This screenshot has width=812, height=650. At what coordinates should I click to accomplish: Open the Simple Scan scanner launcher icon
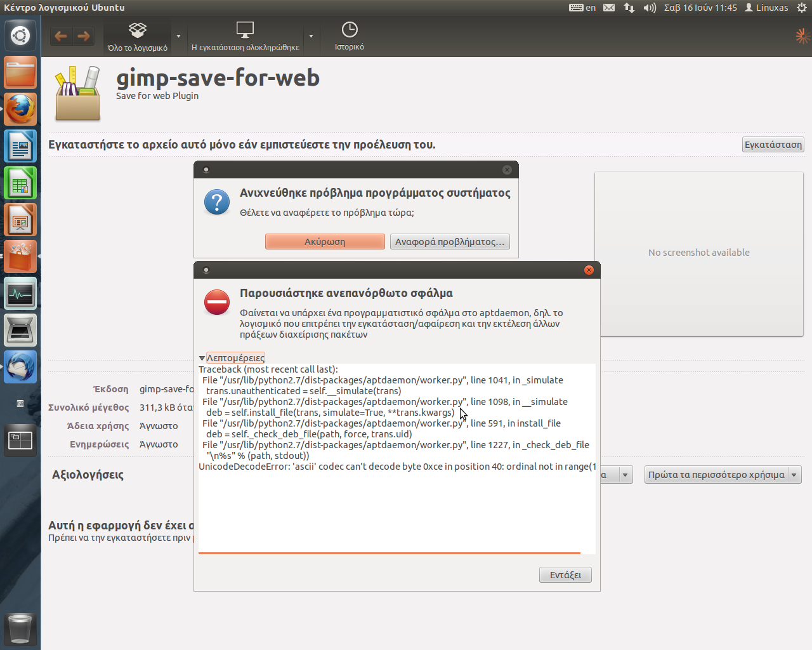coord(20,330)
